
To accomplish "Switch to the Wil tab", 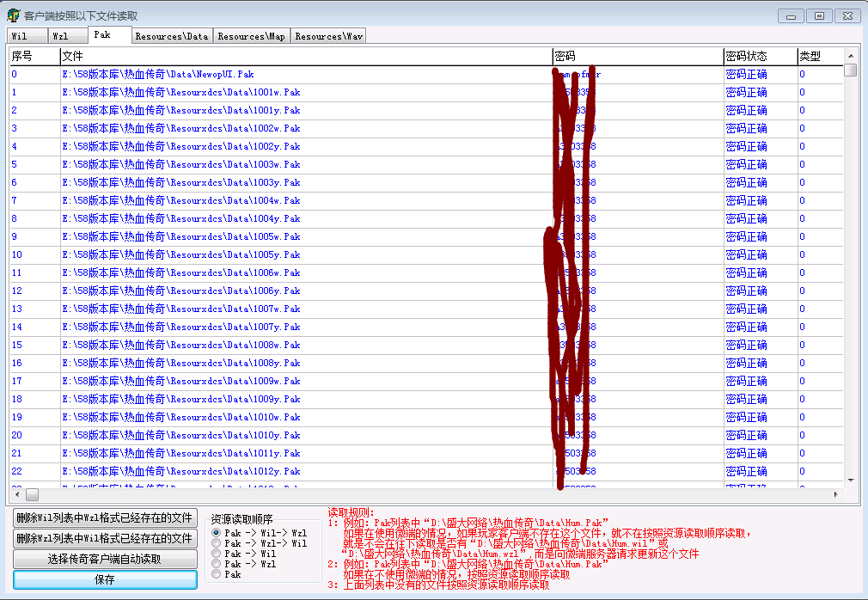I will pyautogui.click(x=28, y=36).
